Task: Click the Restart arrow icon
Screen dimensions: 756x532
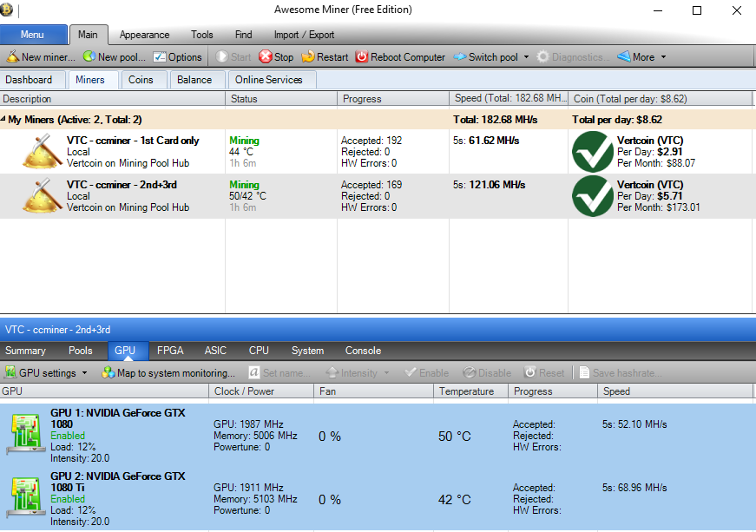Action: [x=307, y=57]
